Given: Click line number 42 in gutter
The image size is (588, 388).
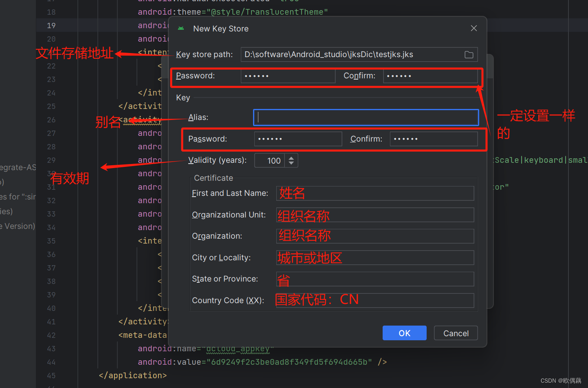Looking at the screenshot, I should pos(51,335).
